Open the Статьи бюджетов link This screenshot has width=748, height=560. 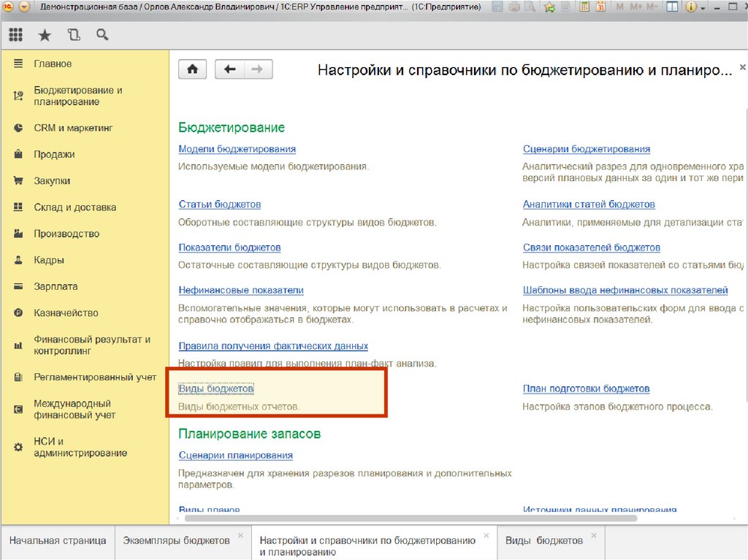(x=219, y=204)
